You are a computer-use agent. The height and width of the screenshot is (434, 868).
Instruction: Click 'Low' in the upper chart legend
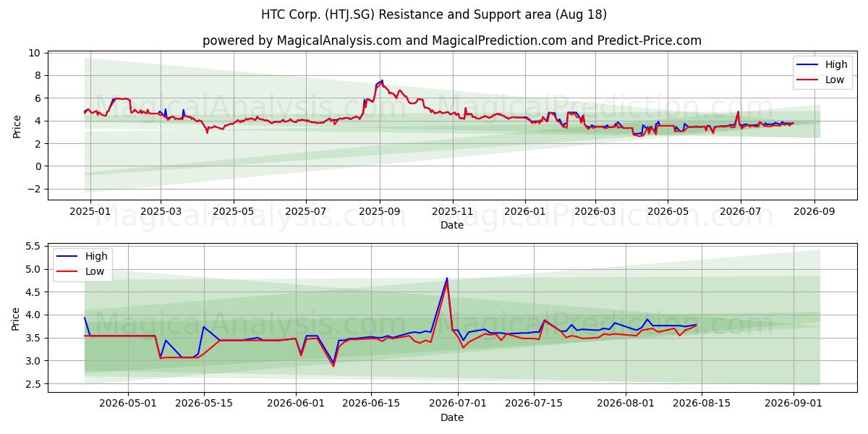[x=835, y=80]
